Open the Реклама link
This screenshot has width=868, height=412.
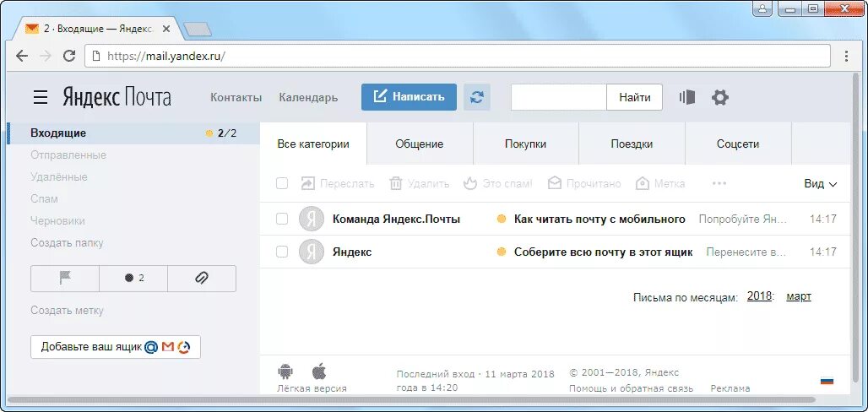click(730, 388)
